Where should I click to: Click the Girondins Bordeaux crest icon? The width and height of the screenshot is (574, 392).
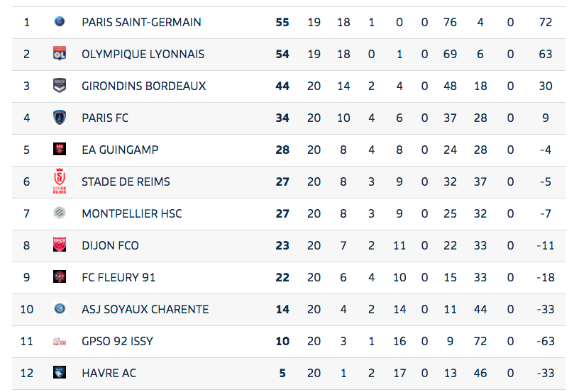tap(60, 86)
